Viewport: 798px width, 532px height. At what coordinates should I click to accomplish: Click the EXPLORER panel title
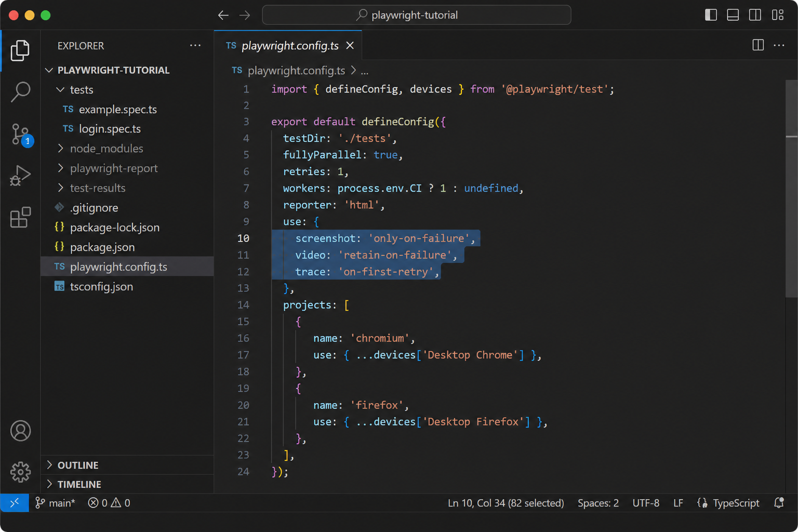pyautogui.click(x=81, y=46)
